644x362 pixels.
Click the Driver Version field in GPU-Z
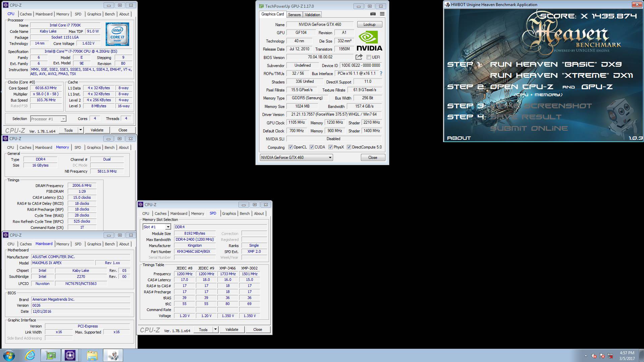(x=334, y=114)
